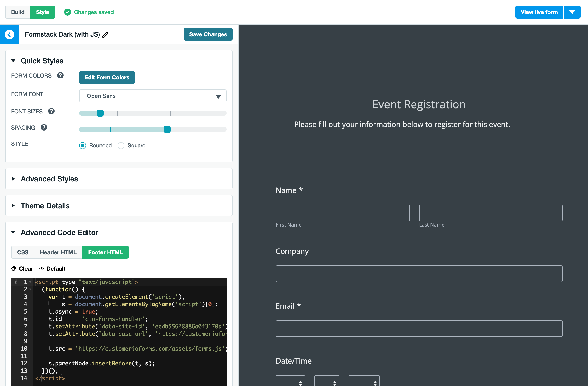Expand the Advanced Code Editor section
Image resolution: width=588 pixels, height=386 pixels.
pyautogui.click(x=59, y=232)
